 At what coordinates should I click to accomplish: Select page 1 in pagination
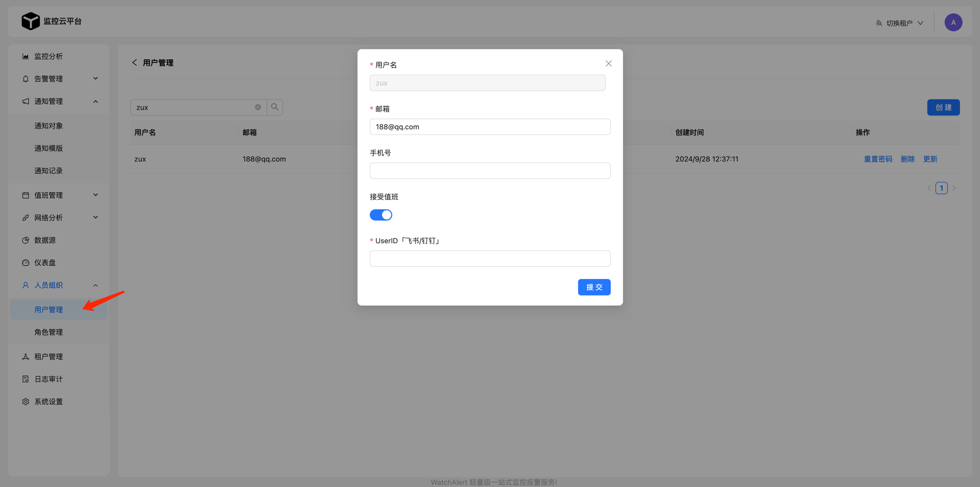coord(941,188)
